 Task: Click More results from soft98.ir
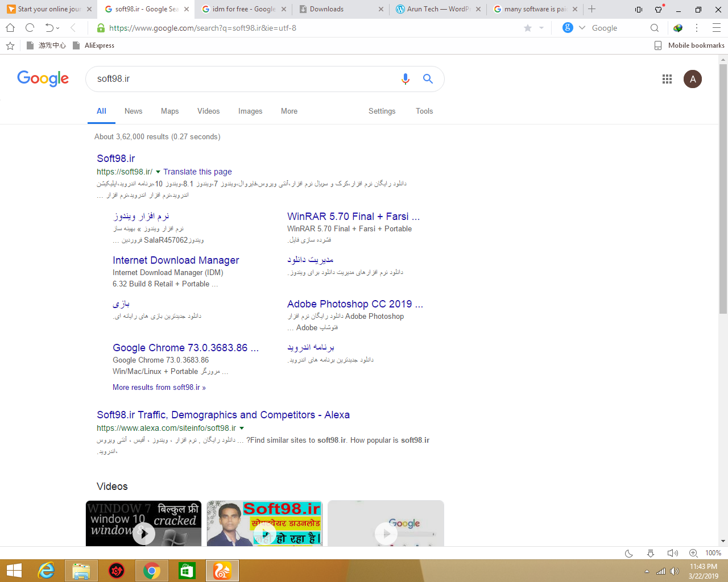tap(159, 387)
